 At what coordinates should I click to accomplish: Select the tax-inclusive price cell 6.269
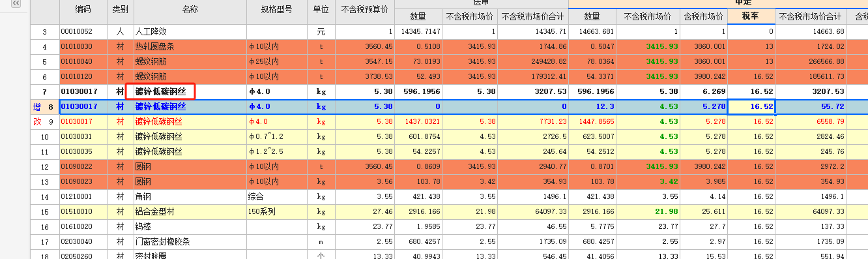click(x=704, y=91)
